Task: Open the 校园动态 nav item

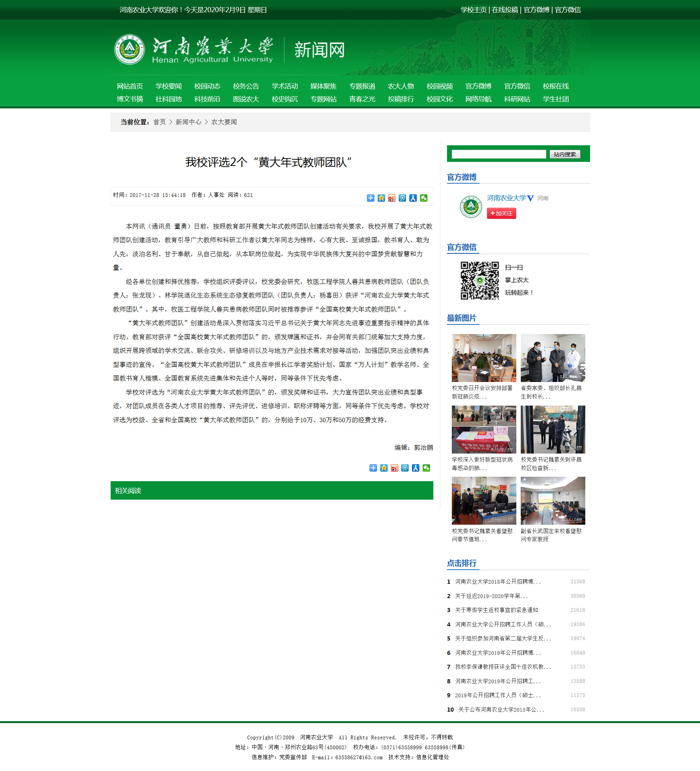Action: (207, 86)
